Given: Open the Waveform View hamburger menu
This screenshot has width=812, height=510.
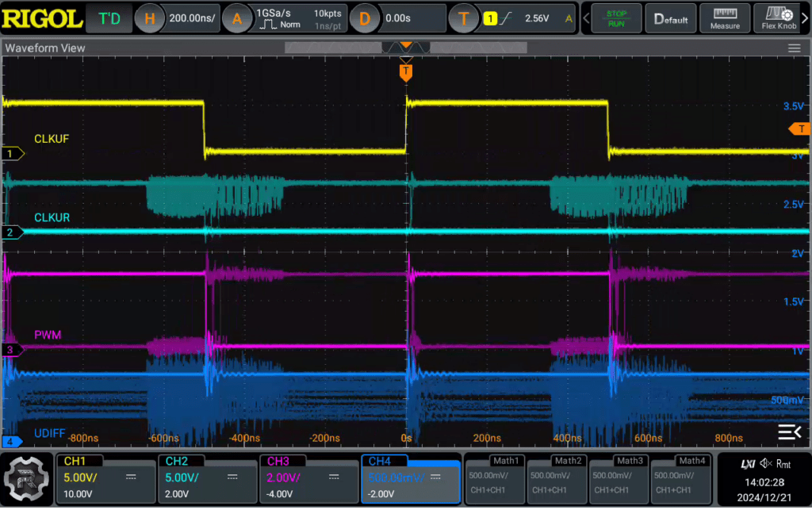Looking at the screenshot, I should tap(794, 48).
